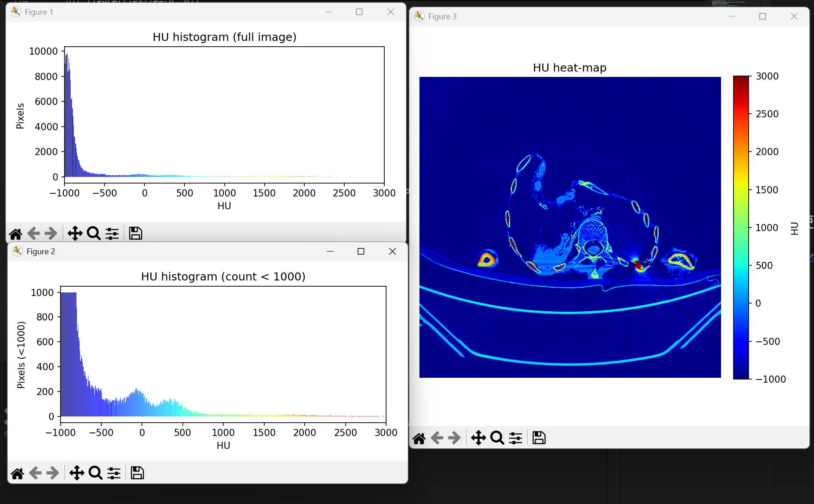Click the HU colorbar next to heat-map
Screen dimensions: 814x504
coord(741,227)
